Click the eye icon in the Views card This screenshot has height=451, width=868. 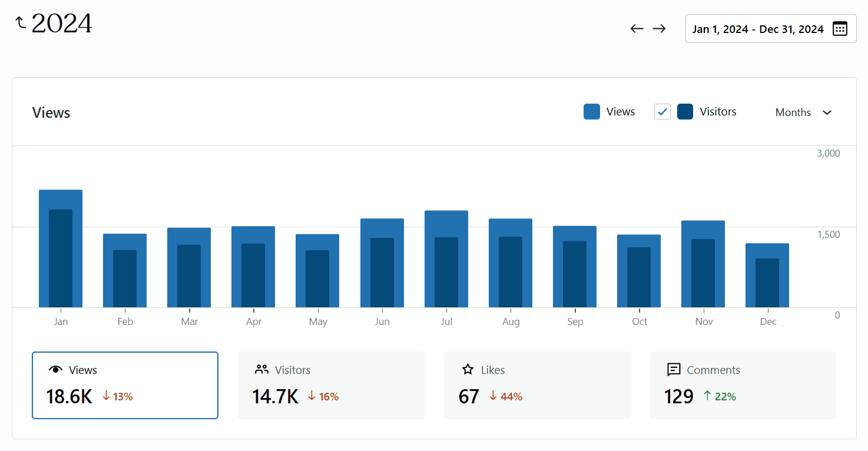(56, 370)
